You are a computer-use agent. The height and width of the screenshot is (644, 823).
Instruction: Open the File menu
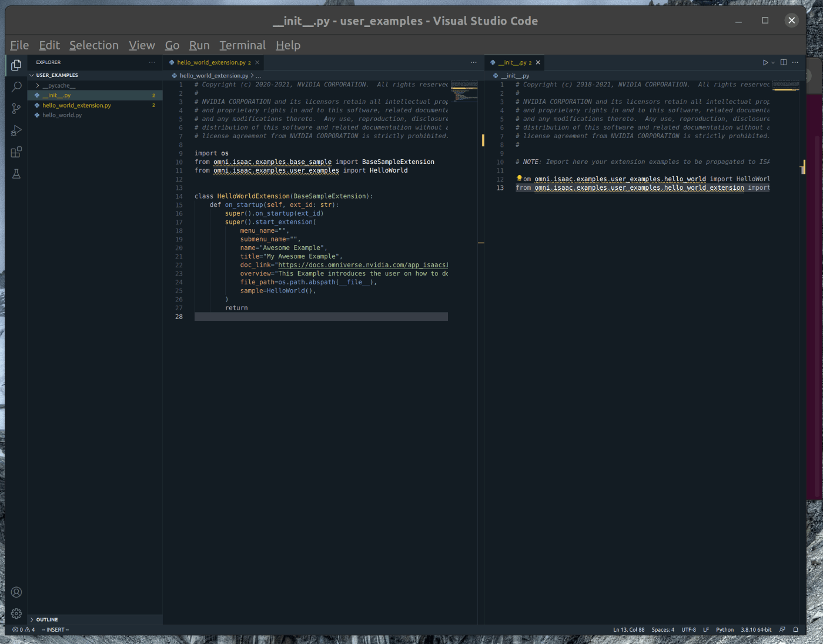point(19,45)
